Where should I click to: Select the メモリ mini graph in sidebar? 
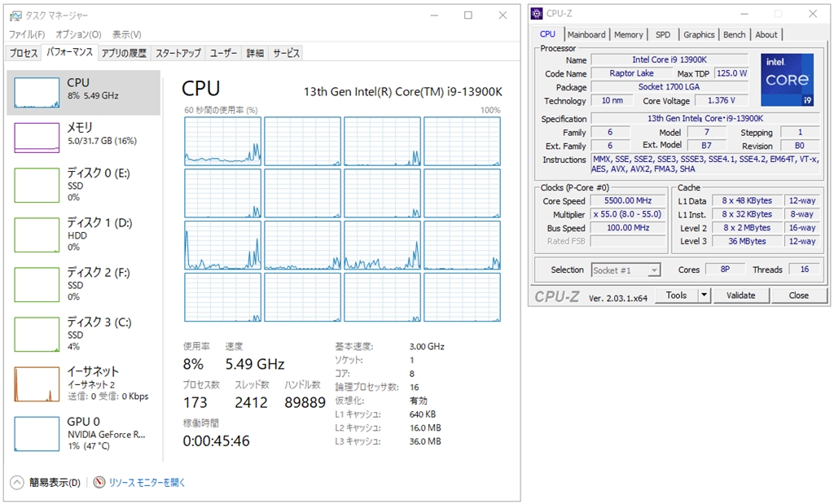click(x=37, y=138)
